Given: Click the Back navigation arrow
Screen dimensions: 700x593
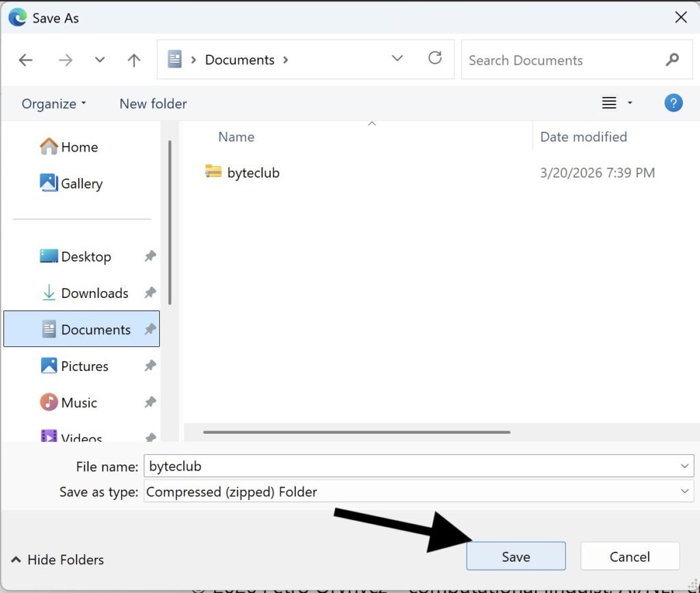Looking at the screenshot, I should coord(25,60).
